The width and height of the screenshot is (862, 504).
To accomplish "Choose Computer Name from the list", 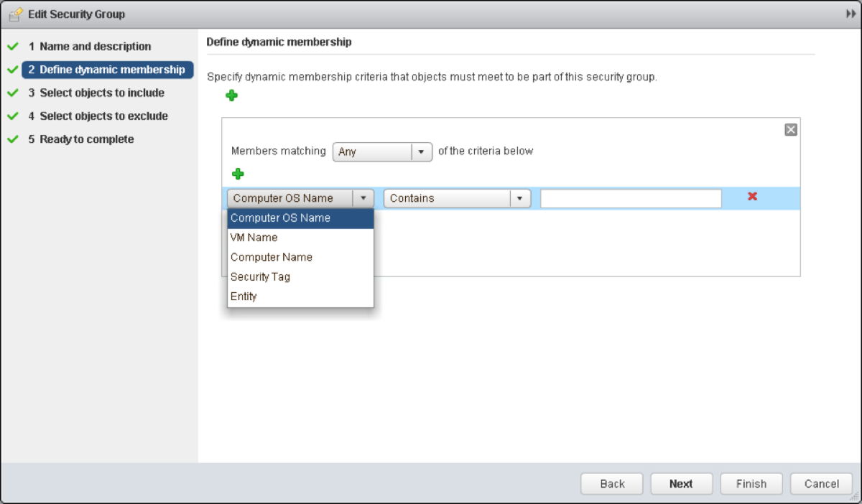I will (x=300, y=257).
